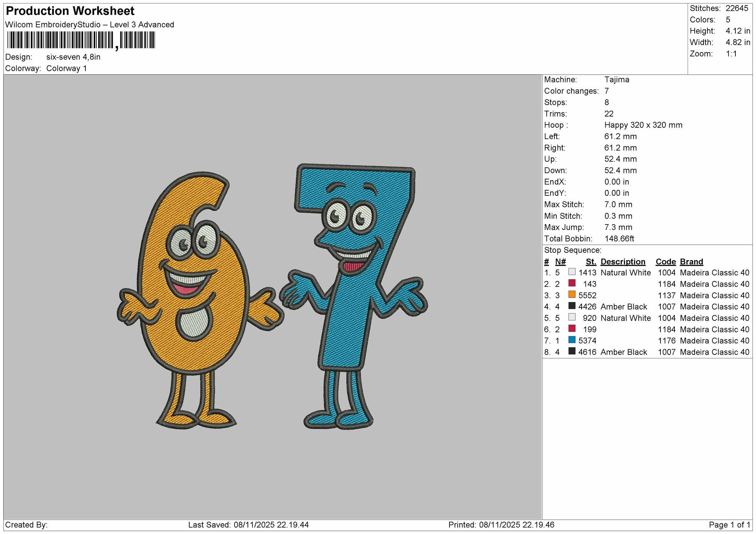Image resolution: width=756 pixels, height=534 pixels.
Task: Click the Description column header
Action: click(x=623, y=262)
